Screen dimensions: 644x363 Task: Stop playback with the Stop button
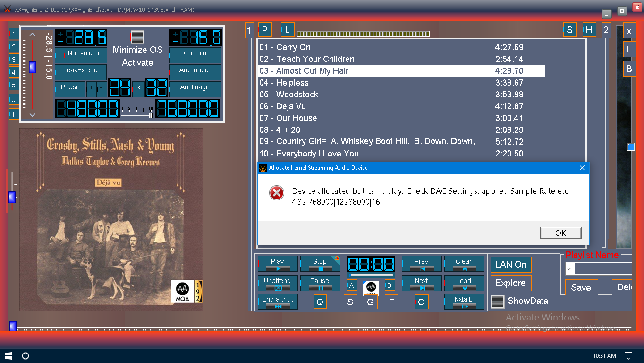(x=320, y=264)
